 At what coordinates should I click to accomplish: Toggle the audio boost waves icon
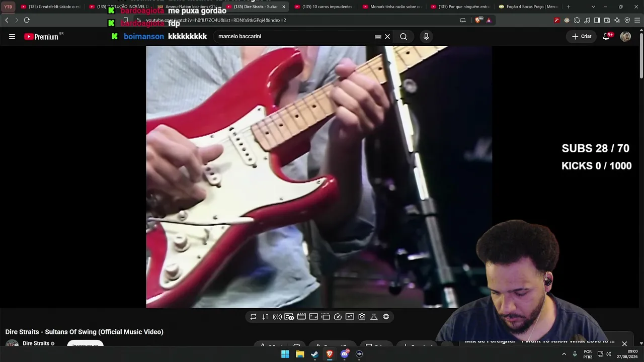point(277,317)
